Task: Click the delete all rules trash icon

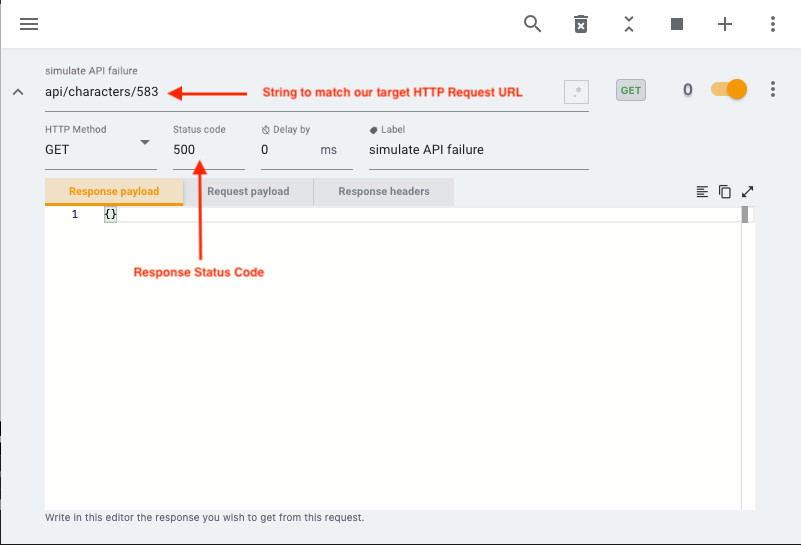Action: click(x=581, y=24)
